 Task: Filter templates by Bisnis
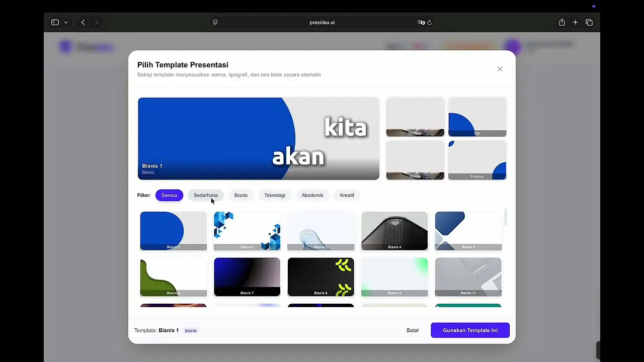coord(241,195)
